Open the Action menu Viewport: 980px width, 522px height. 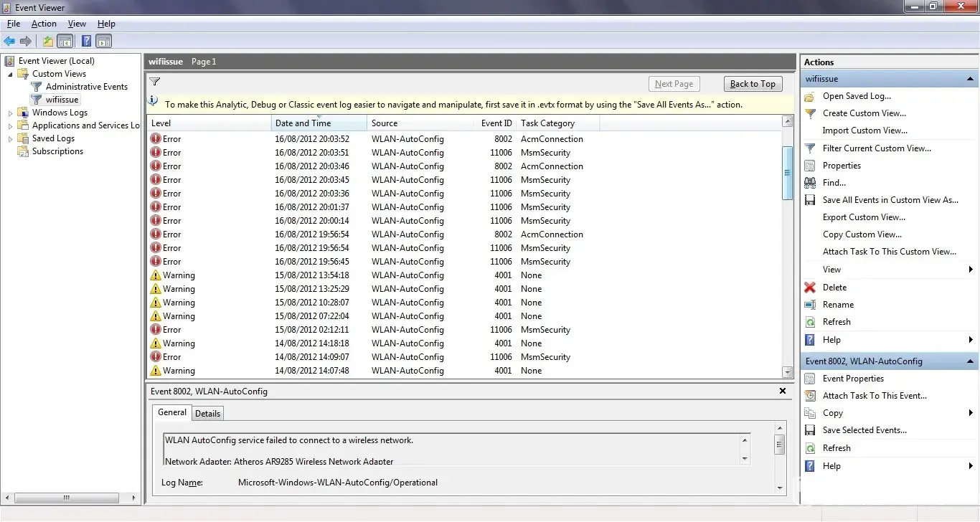(x=44, y=24)
